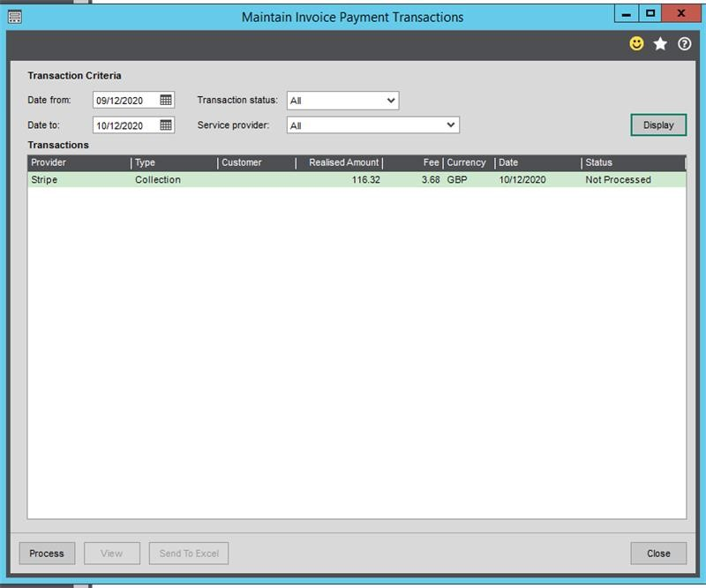
Task: Click the Not Processed status cell
Action: pos(619,179)
